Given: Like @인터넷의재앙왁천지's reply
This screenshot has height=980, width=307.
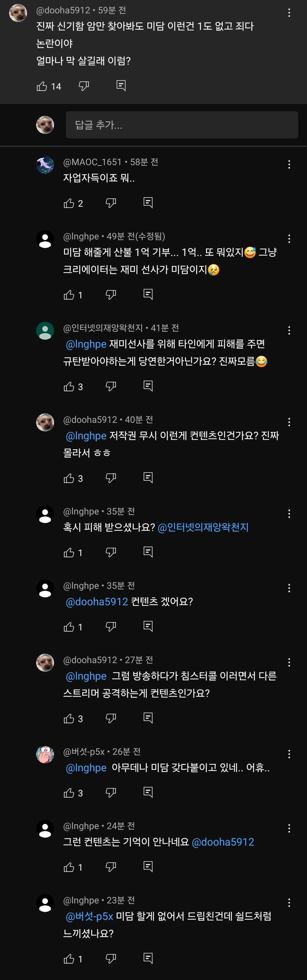Looking at the screenshot, I should click(x=69, y=387).
